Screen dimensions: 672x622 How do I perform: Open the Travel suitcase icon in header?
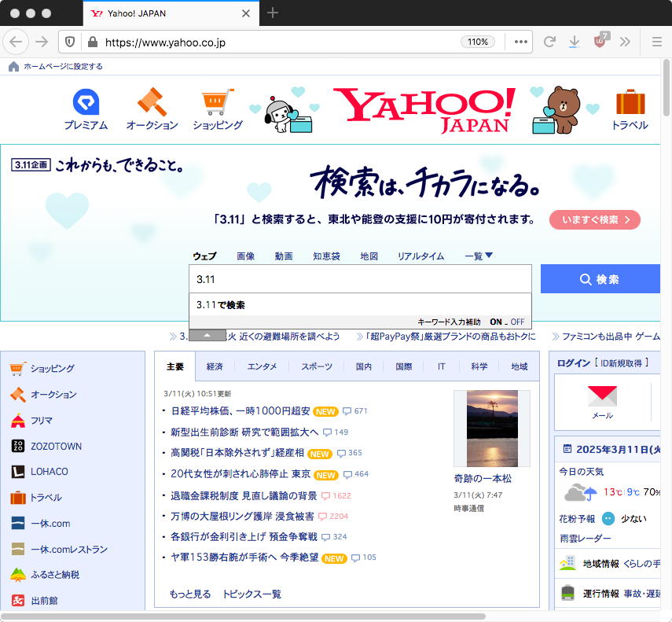click(x=630, y=102)
